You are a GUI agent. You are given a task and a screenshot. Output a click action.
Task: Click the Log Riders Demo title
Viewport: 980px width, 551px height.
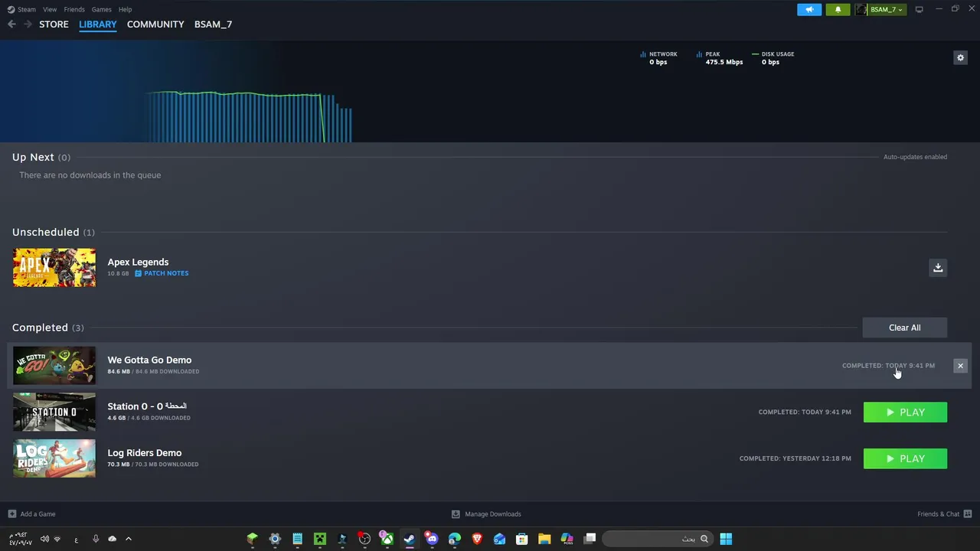[145, 453]
